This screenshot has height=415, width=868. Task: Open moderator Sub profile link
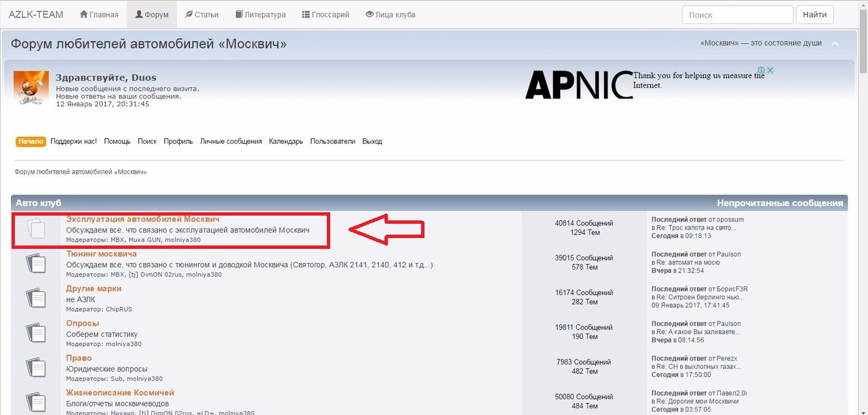point(117,378)
